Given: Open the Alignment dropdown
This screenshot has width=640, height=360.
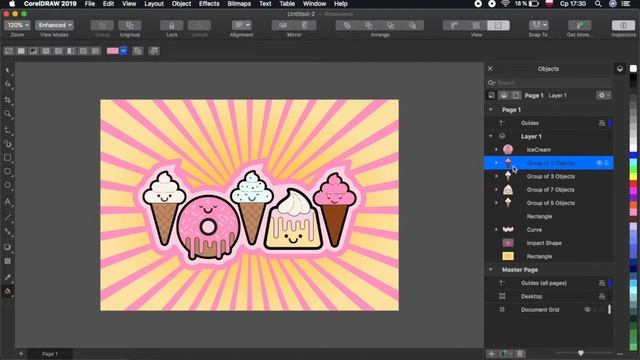Looking at the screenshot, I should [x=242, y=25].
